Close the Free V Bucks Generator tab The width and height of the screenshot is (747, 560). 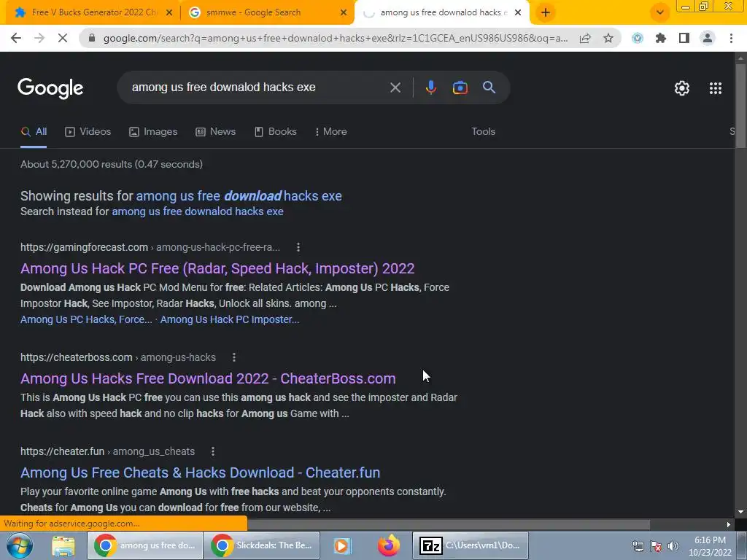tap(169, 13)
